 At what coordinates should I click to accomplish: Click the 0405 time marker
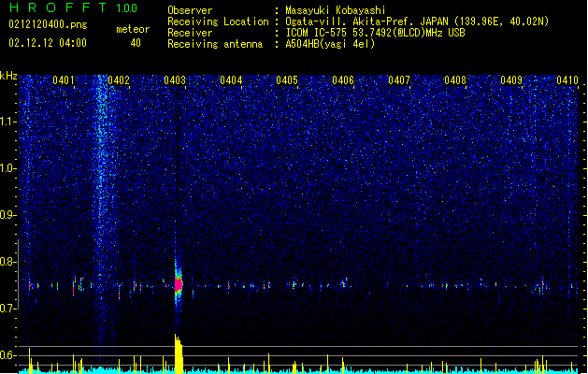pyautogui.click(x=287, y=80)
